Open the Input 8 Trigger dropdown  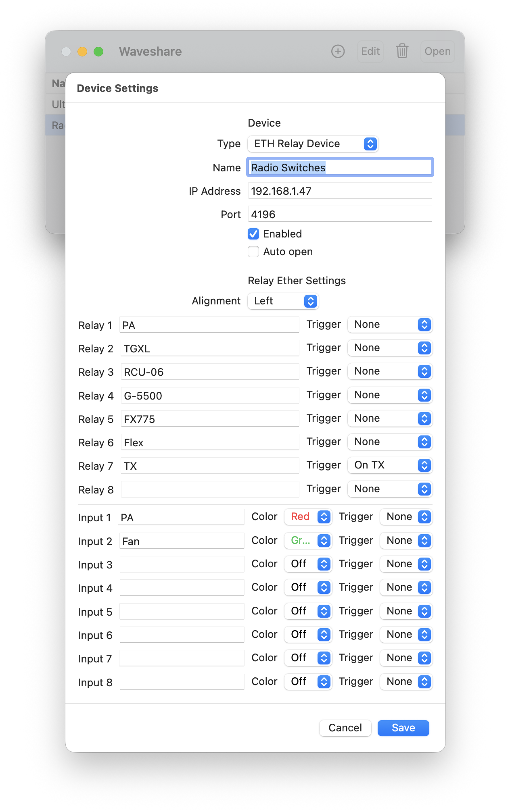click(x=405, y=681)
